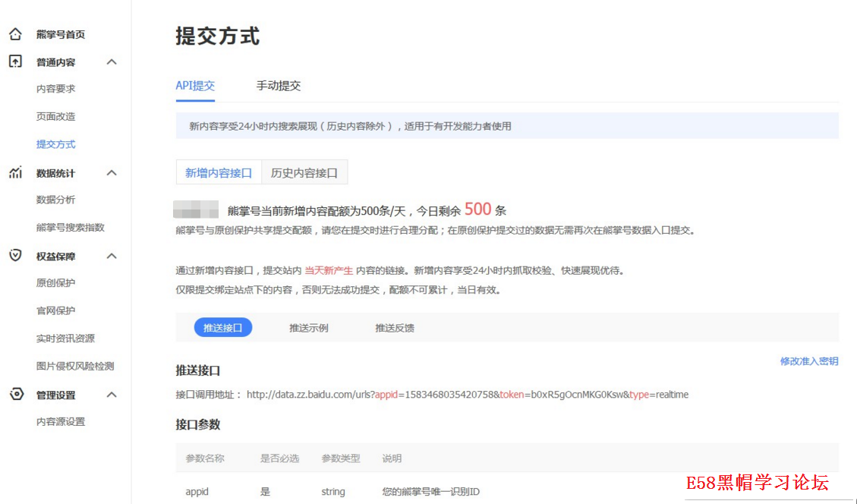The image size is (857, 504).
Task: Select the API提交 tab
Action: coord(195,86)
